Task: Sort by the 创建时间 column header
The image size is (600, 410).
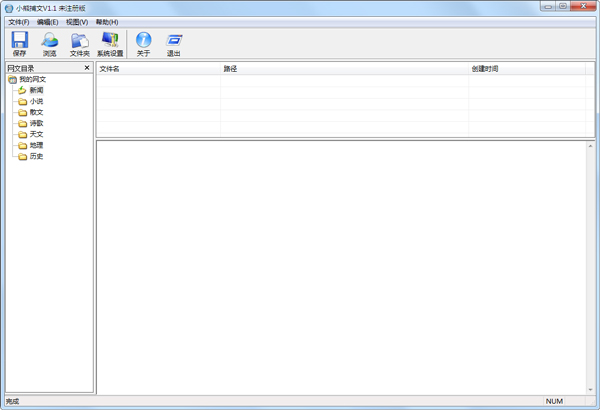Action: [527, 69]
